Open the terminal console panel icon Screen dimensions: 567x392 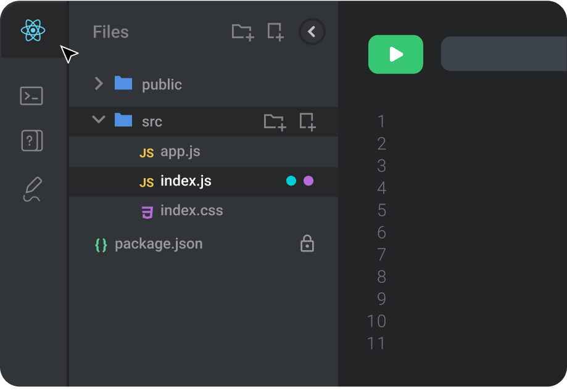click(x=31, y=96)
